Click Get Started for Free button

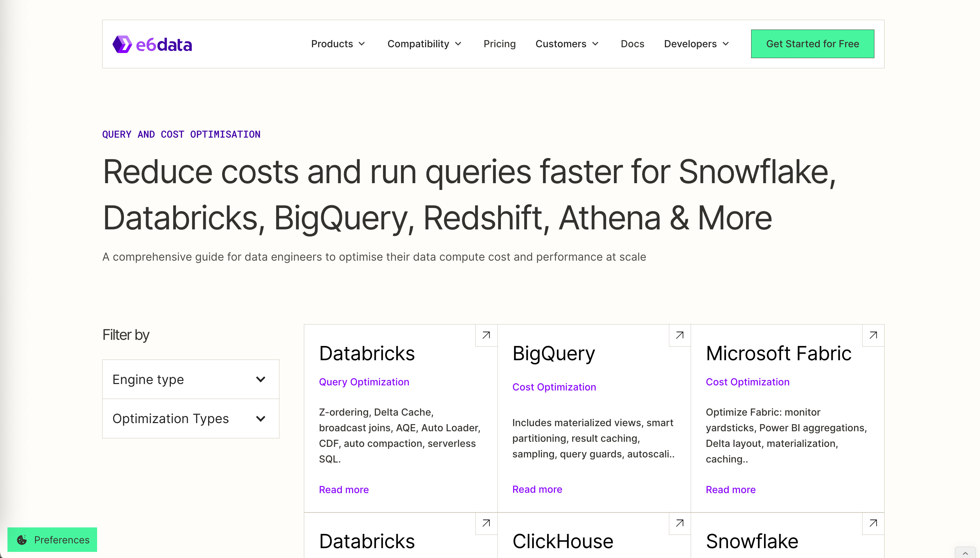pos(812,44)
